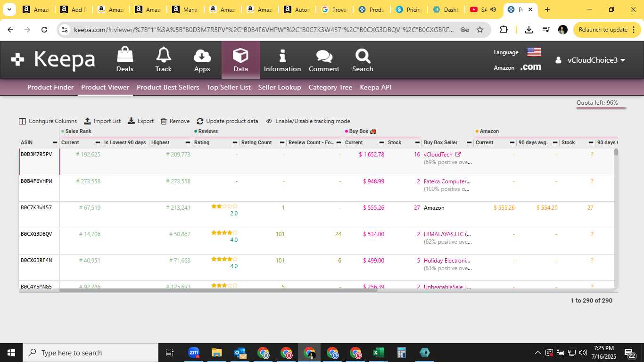The width and height of the screenshot is (644, 362).
Task: Click the Quota left progress bar
Action: click(x=601, y=108)
